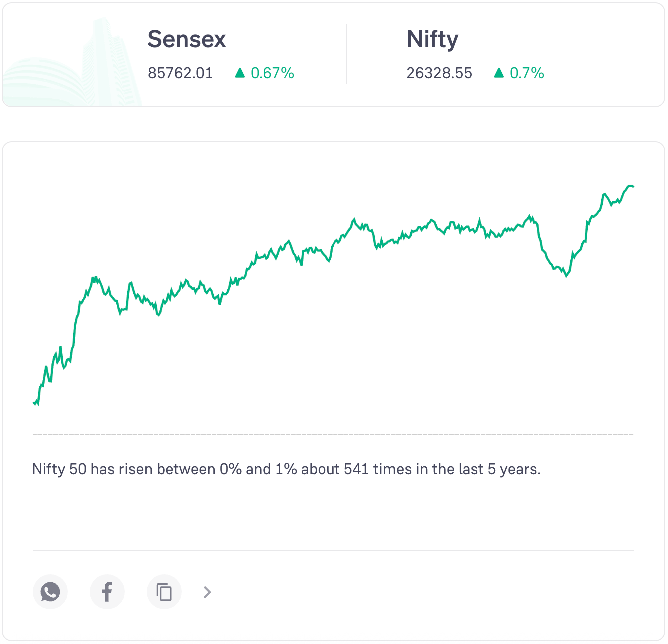Screen dimensions: 668x644
Task: Click the green up-arrow beside Nifty change
Action: point(499,73)
